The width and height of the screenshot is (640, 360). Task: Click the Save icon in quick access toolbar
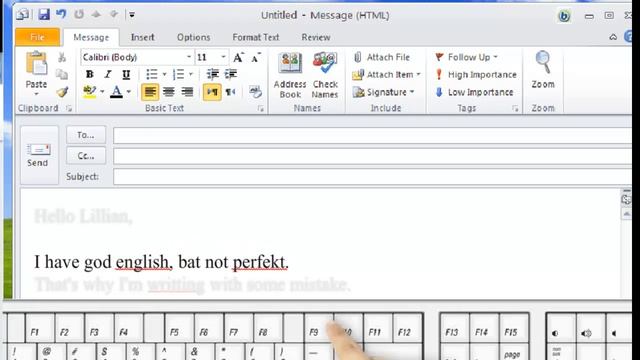(44, 15)
